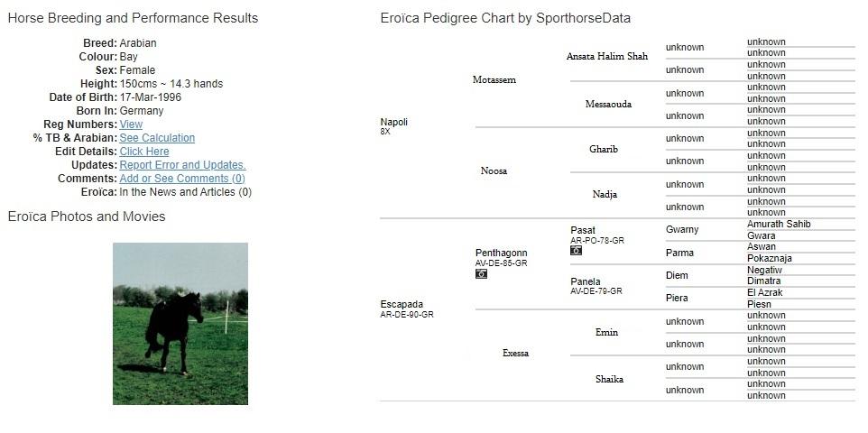Open the Gwarny ancestor entry
This screenshot has width=868, height=433.
[682, 230]
